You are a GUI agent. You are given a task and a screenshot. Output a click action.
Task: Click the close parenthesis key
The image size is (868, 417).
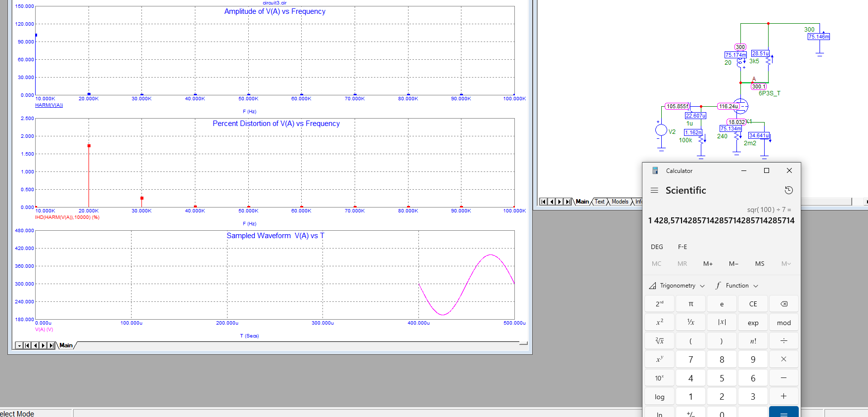722,341
